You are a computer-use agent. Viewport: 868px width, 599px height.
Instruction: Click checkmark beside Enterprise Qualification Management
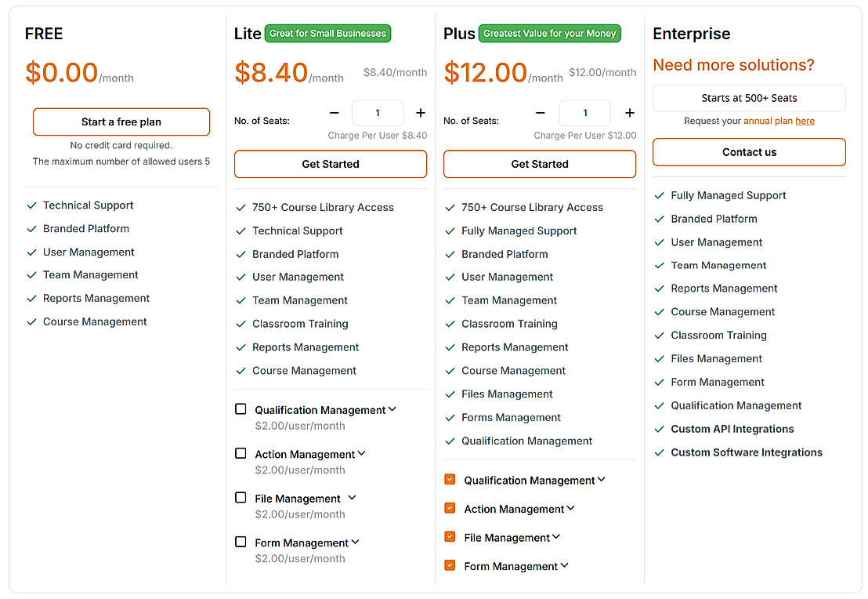click(660, 405)
